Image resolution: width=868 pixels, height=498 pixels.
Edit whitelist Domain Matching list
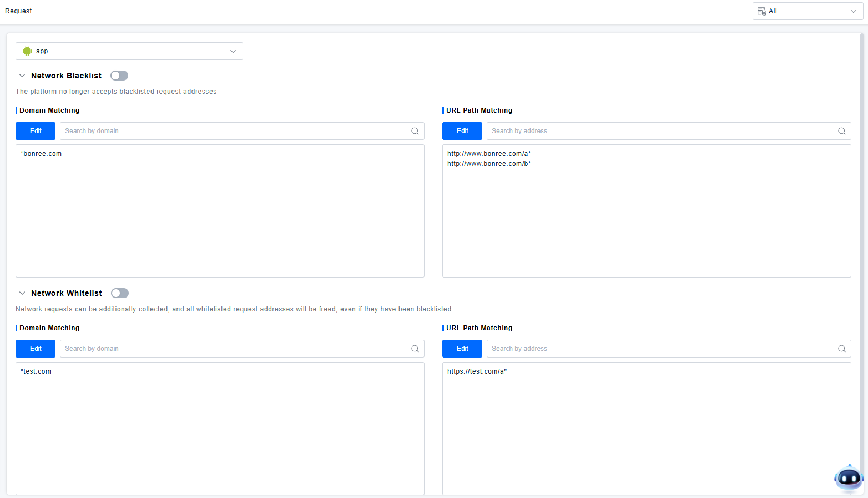pos(36,349)
